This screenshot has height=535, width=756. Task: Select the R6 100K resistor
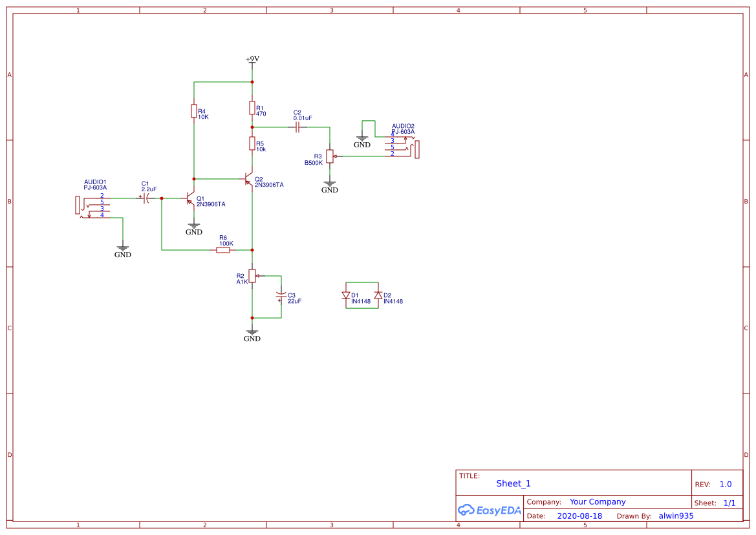pos(223,249)
